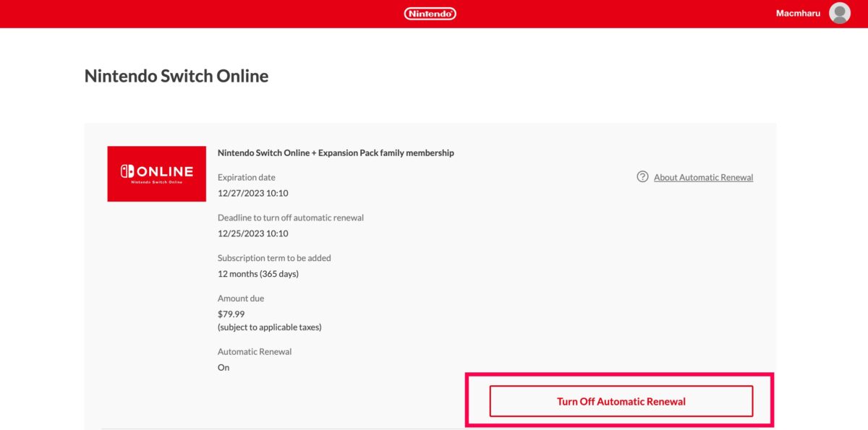Click the 12/27/2023 10:10 expiration value
Image resolution: width=868 pixels, height=430 pixels.
coord(253,193)
